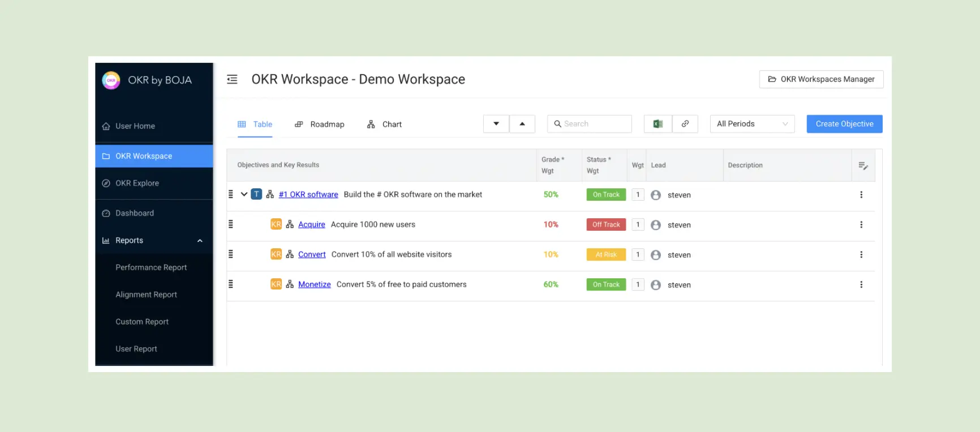Click 10% grade on the Acquire row
This screenshot has width=980, height=432.
click(551, 224)
